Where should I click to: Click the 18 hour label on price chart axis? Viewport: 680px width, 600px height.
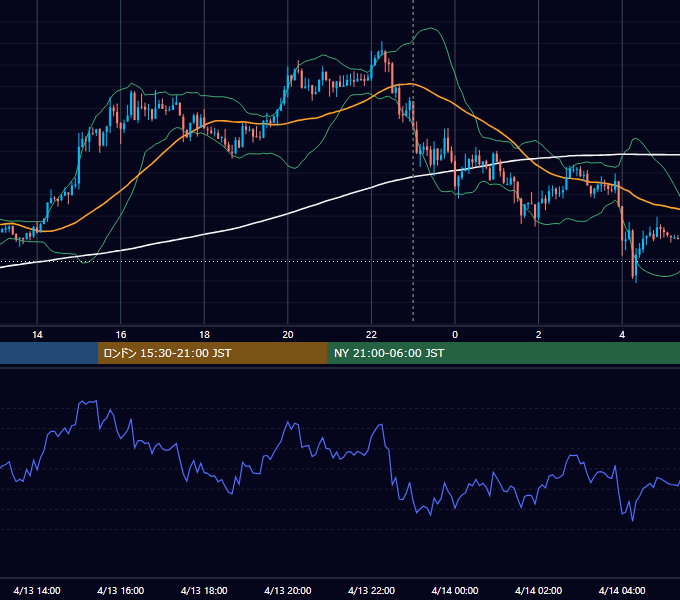pos(204,335)
